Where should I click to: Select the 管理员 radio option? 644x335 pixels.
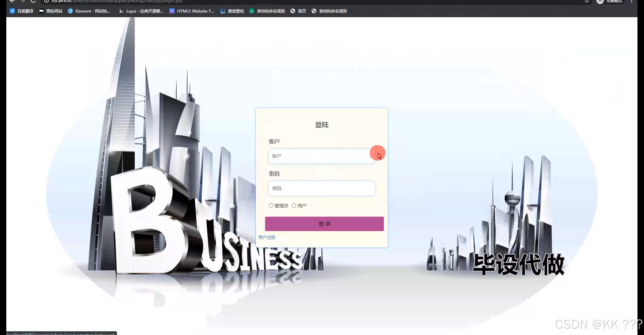271,205
